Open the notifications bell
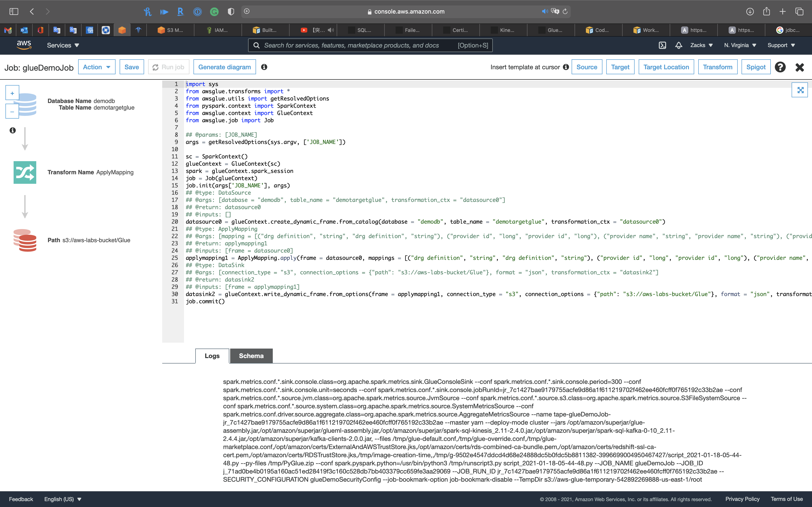812x507 pixels. [x=679, y=45]
